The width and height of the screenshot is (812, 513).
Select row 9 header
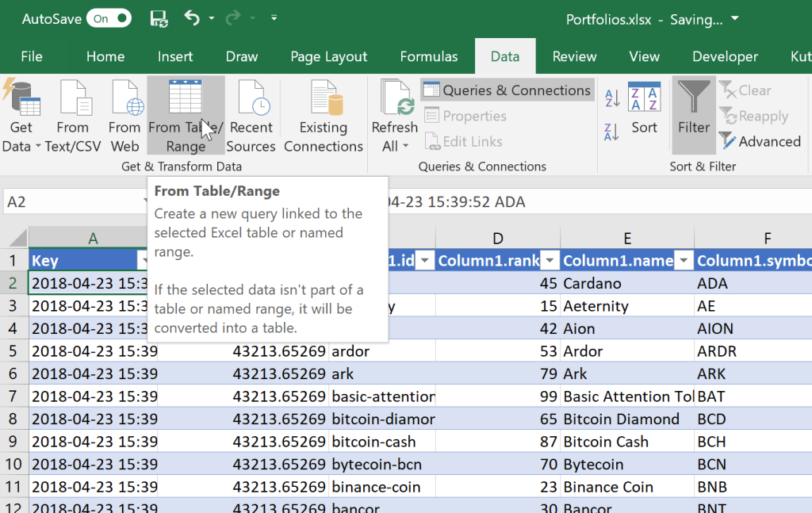[13, 442]
